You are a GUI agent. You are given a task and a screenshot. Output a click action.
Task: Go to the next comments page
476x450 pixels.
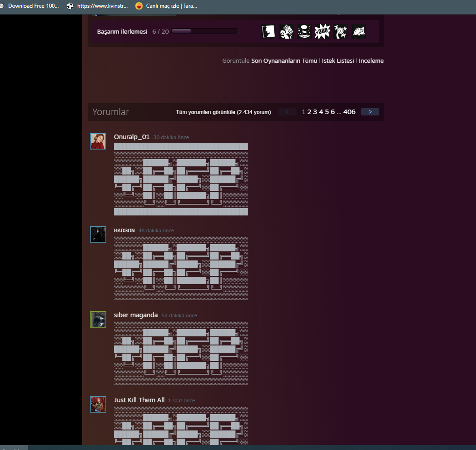[x=370, y=111]
